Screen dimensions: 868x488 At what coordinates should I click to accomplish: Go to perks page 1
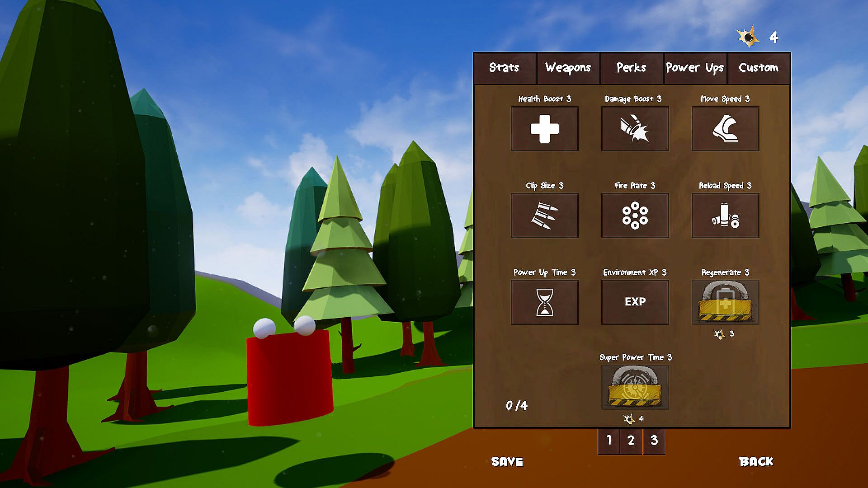[609, 441]
